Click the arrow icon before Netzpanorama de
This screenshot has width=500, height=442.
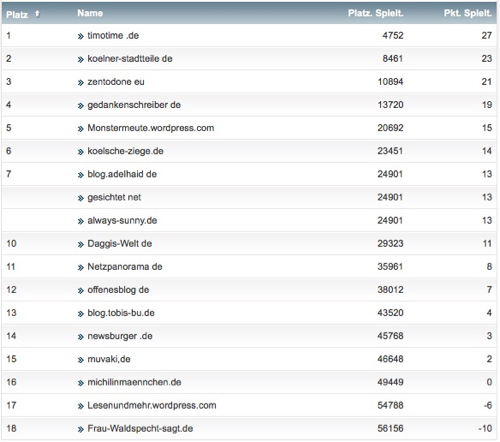[x=81, y=268]
